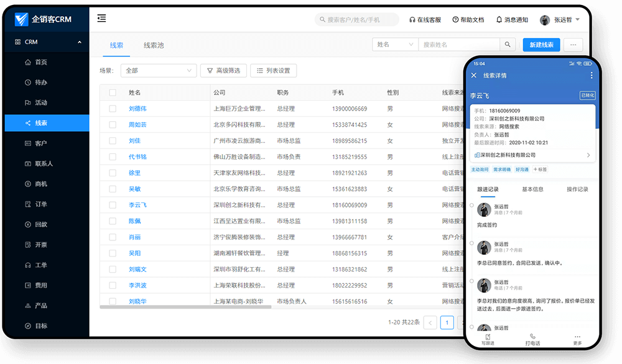This screenshot has height=364, width=622.
Task: Tick the select-all checkbox in header
Action: [x=113, y=93]
